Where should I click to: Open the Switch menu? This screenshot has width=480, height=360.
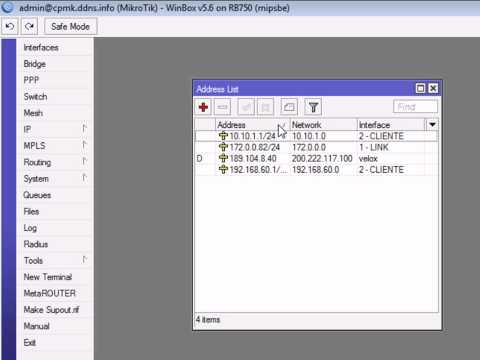[x=55, y=97]
